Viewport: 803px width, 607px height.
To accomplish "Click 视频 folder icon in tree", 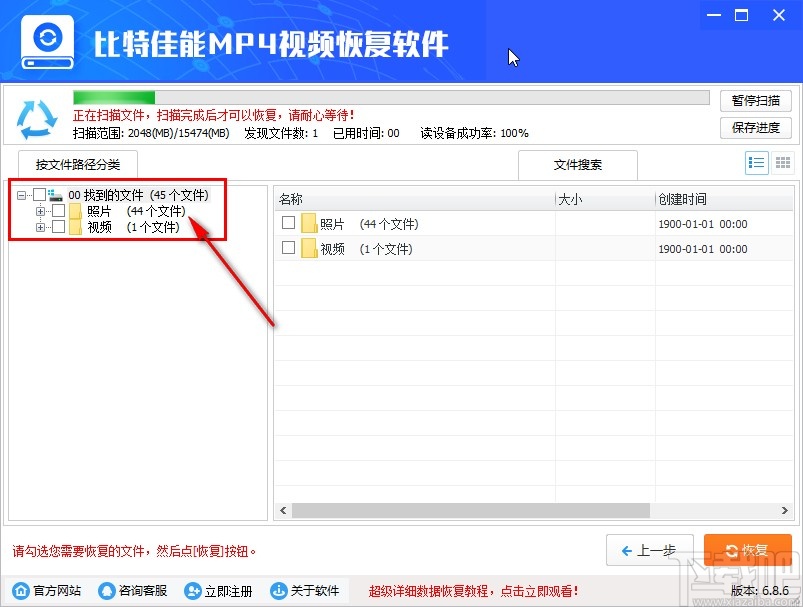I will (x=76, y=227).
